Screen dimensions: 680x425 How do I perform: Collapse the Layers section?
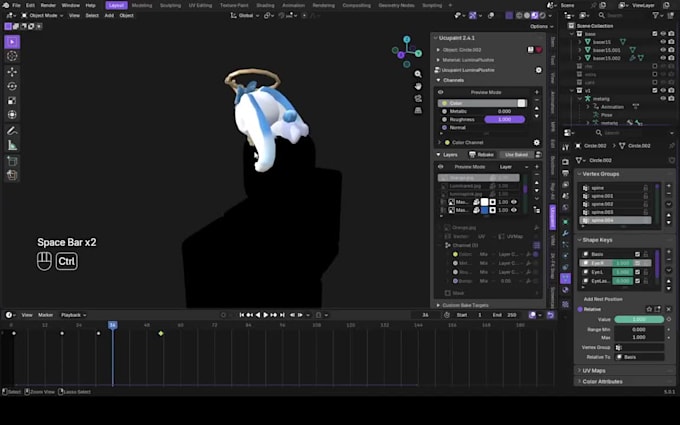(x=438, y=154)
